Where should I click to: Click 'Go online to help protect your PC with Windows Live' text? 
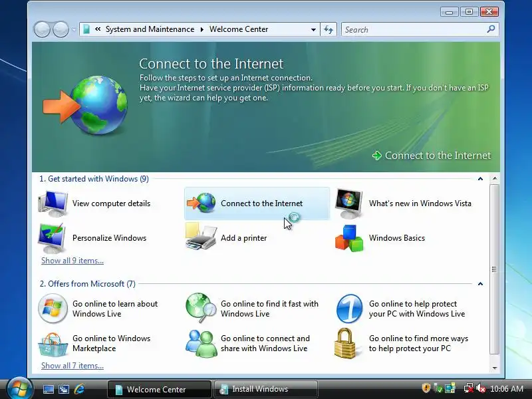[417, 309]
